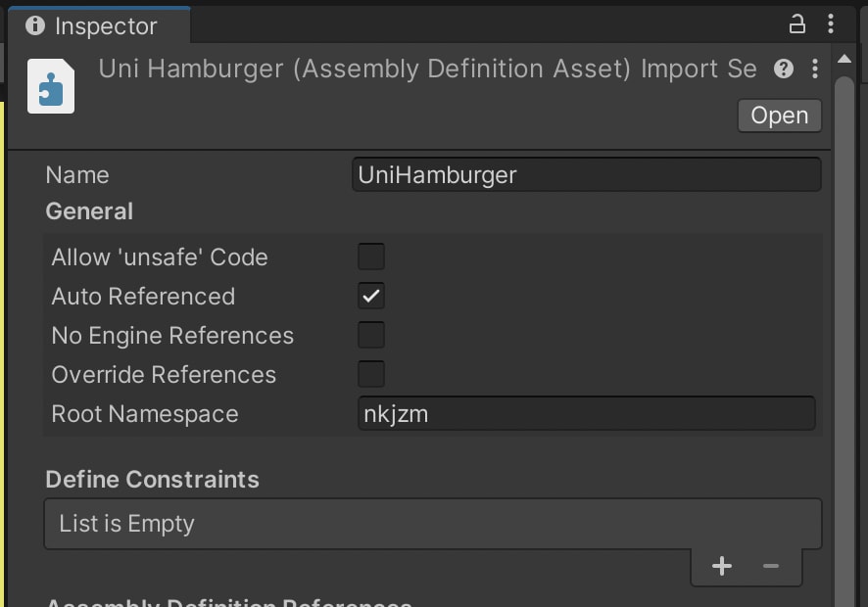Click the Open button
The height and width of the screenshot is (607, 868).
coord(780,116)
